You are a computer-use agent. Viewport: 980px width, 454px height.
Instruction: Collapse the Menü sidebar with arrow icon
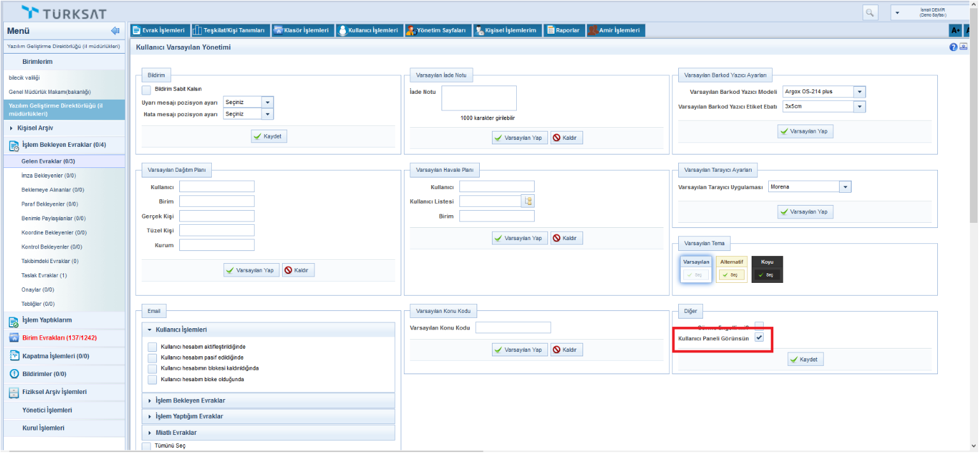tap(115, 31)
